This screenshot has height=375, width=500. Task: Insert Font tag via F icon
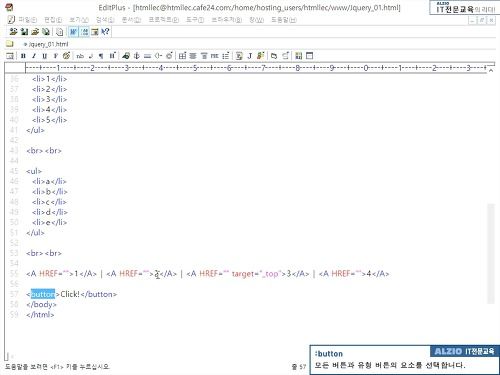coord(55,56)
